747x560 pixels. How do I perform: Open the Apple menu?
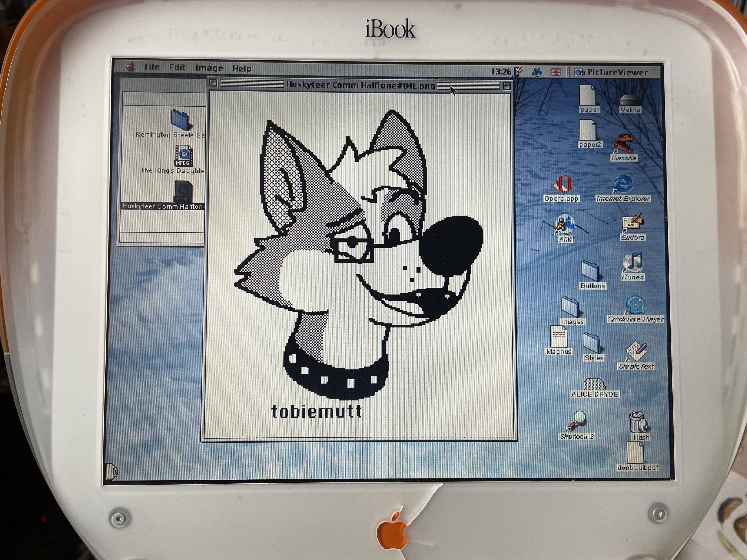[x=131, y=67]
